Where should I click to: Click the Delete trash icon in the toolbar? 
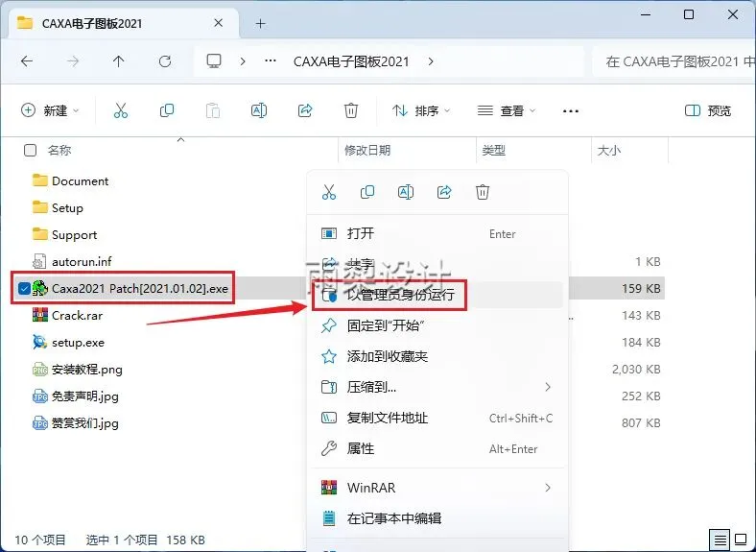[351, 111]
